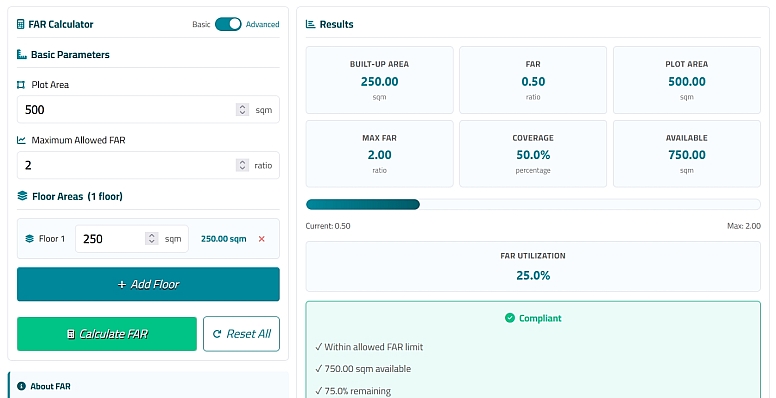Viewport: 776px width, 398px height.
Task: Click the Coverage 50.0% result card
Action: pyautogui.click(x=533, y=154)
